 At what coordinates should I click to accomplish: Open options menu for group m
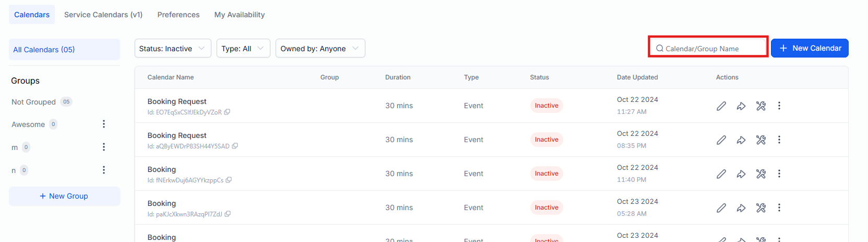tap(104, 147)
